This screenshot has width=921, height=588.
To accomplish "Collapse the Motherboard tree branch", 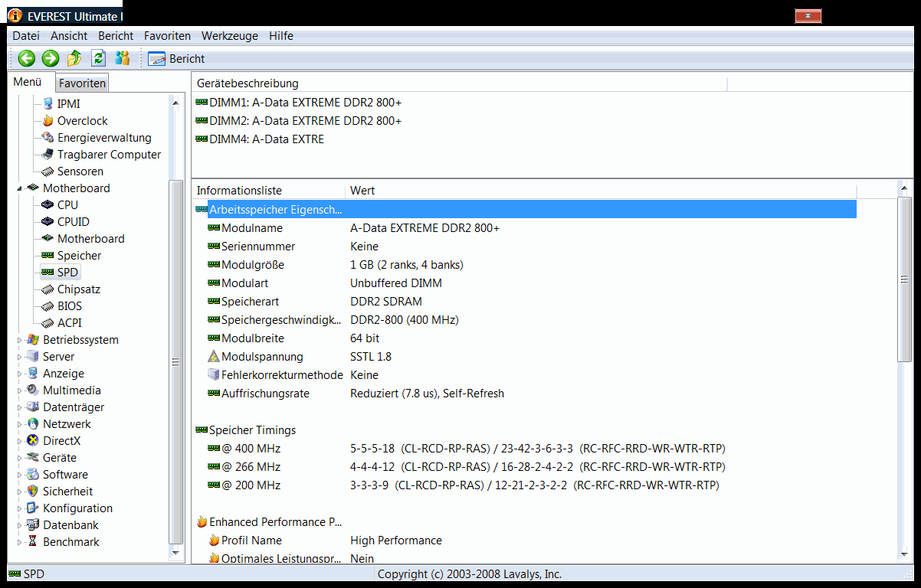I will 20,188.
